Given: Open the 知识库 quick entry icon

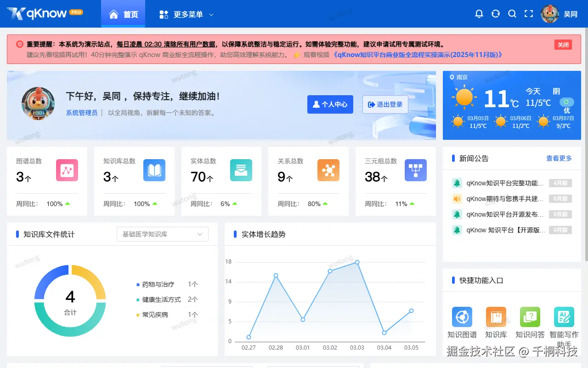Looking at the screenshot, I should pyautogui.click(x=496, y=316).
